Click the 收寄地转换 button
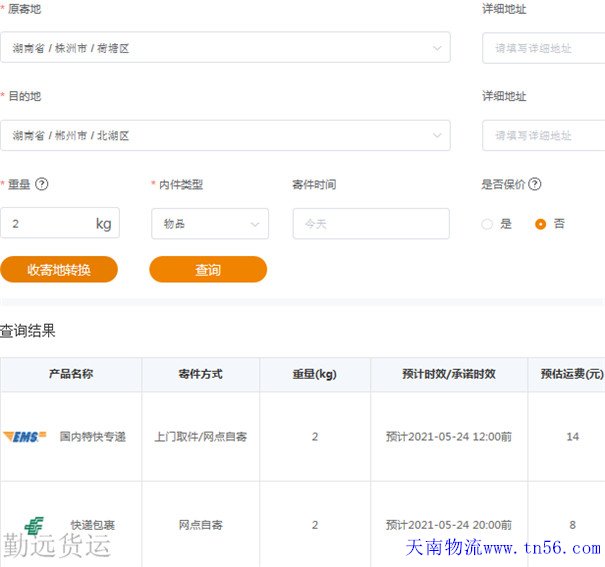The height and width of the screenshot is (567, 605). tap(59, 270)
